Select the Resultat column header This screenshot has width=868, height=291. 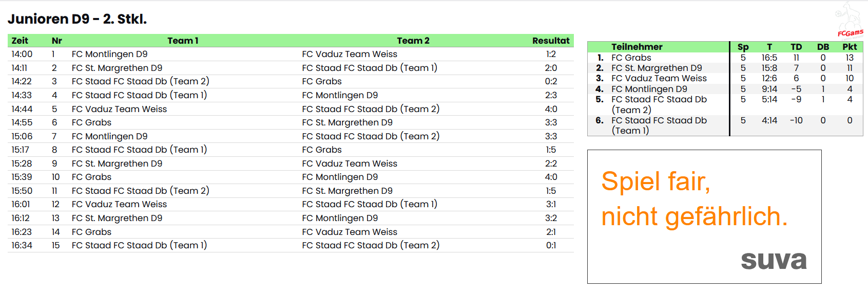click(x=550, y=41)
